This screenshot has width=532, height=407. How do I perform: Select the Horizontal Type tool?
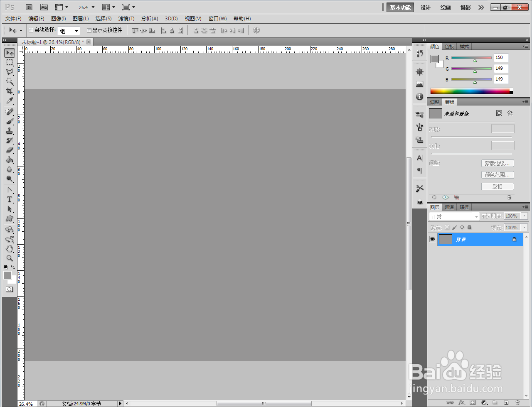tap(10, 200)
